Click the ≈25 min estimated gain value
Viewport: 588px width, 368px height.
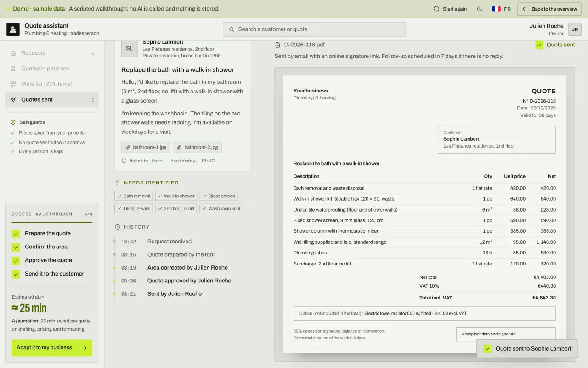(x=29, y=308)
